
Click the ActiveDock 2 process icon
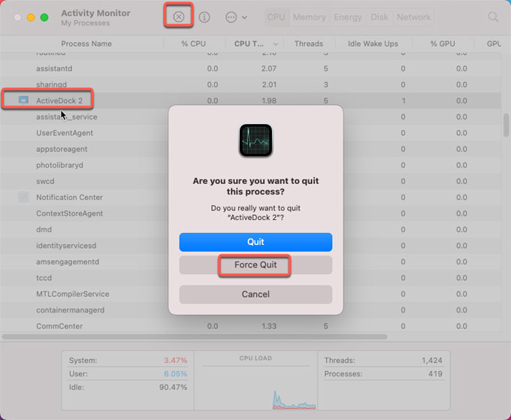click(23, 100)
